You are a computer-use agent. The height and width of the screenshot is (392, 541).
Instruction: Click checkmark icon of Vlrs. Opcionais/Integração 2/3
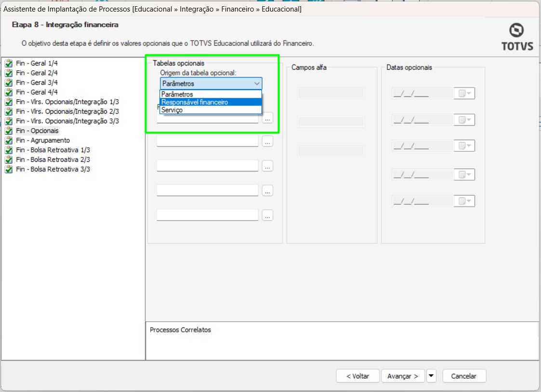[9, 112]
